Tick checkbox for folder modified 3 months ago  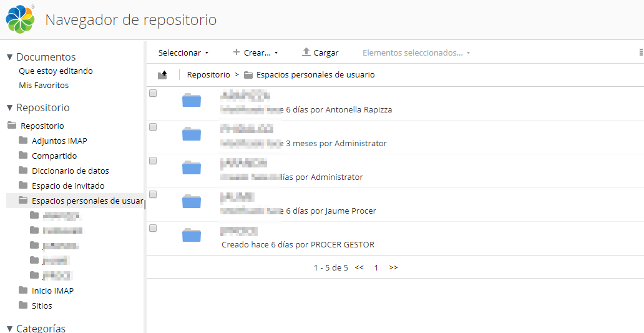pos(153,127)
